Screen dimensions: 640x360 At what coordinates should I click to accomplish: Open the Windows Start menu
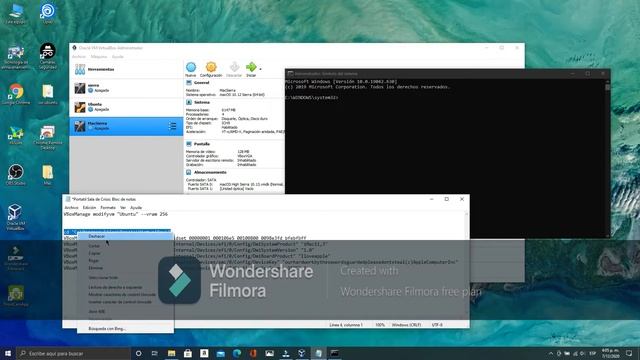tap(8, 353)
